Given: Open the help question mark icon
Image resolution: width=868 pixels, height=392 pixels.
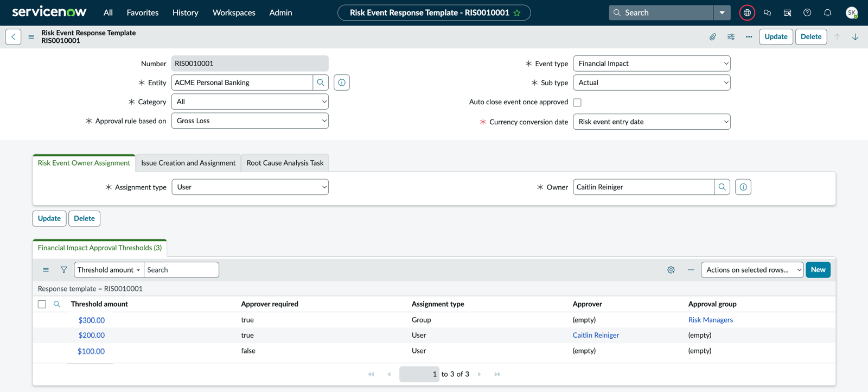Looking at the screenshot, I should click(x=807, y=12).
